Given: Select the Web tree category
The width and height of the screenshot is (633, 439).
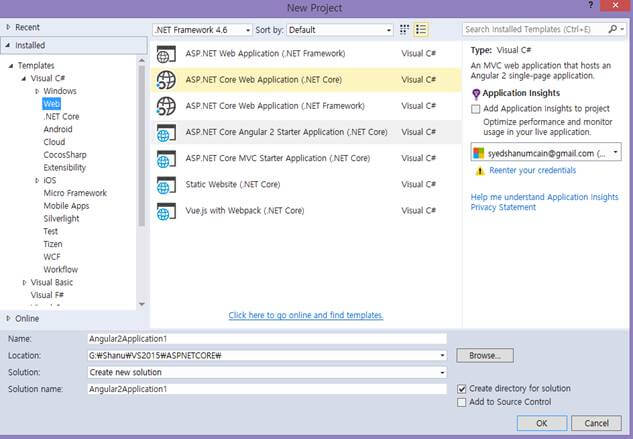Looking at the screenshot, I should pos(52,104).
